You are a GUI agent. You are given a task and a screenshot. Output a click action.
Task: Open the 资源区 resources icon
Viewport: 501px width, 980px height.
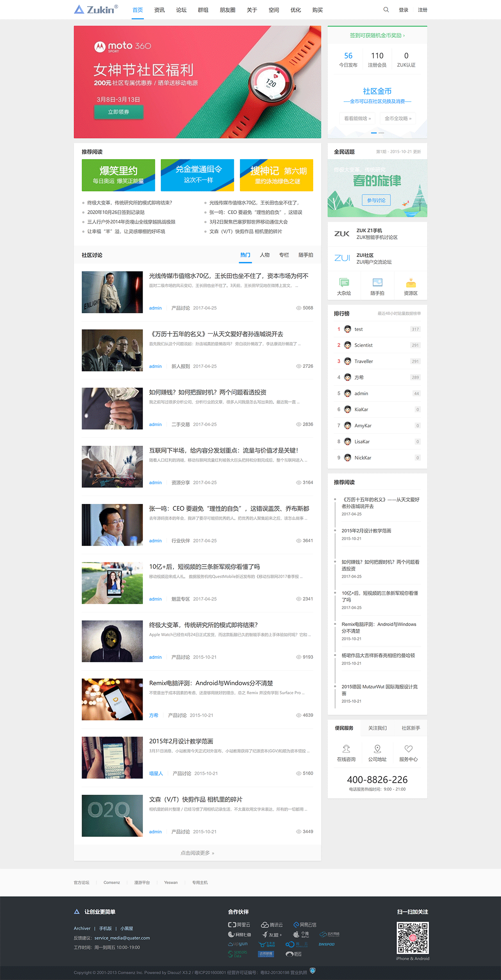[x=410, y=283]
